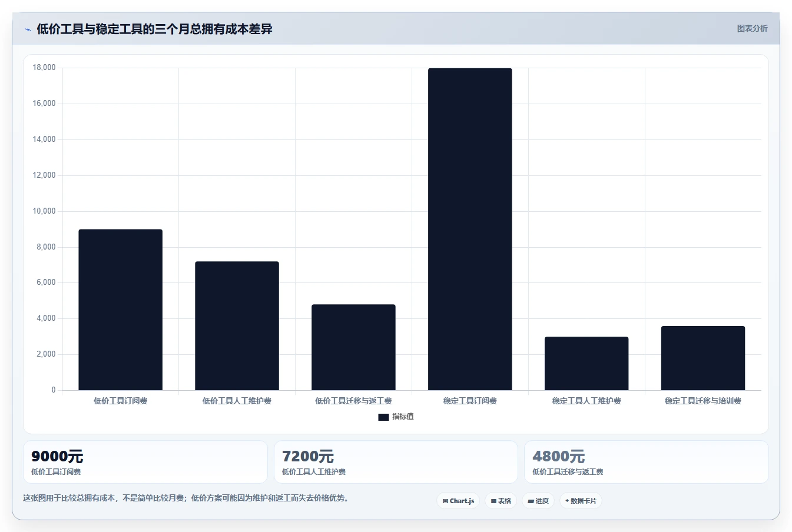Click the footnote text about 总拥有成本

(187, 498)
